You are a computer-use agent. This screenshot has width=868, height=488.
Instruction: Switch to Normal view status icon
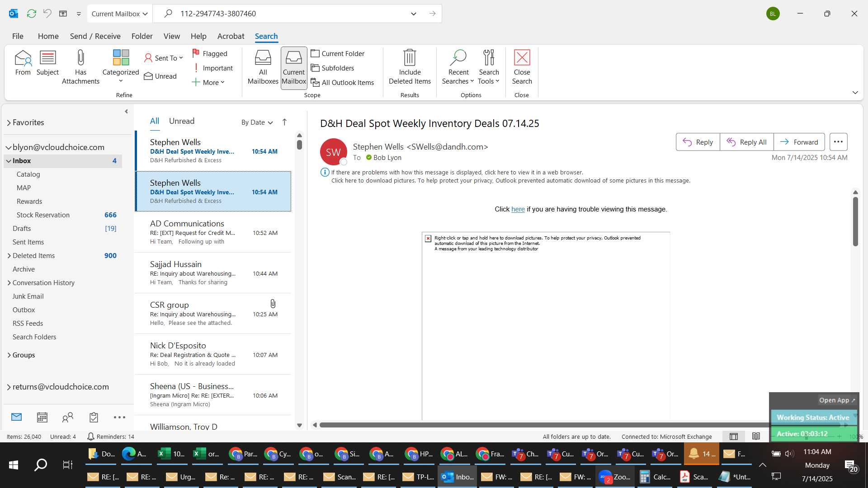tap(734, 436)
